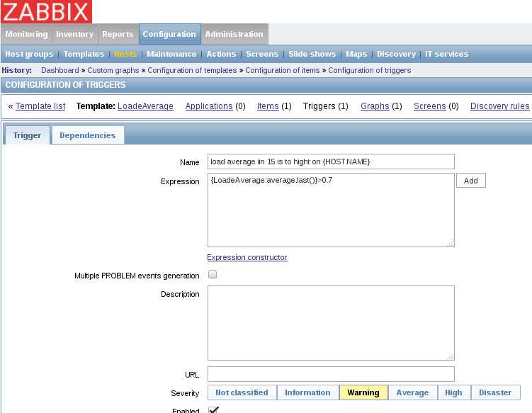Grab Expression textarea resize handle
The image size is (532, 413).
[451, 243]
